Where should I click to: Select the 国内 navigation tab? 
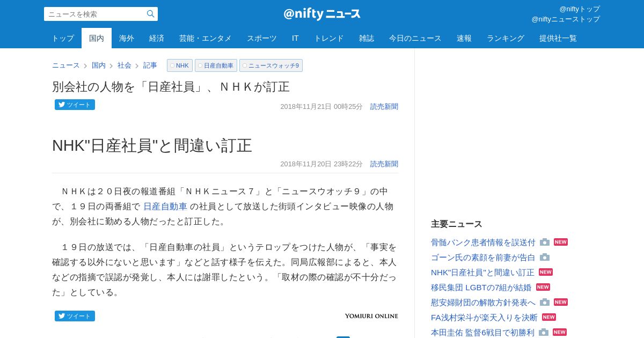[x=97, y=38]
